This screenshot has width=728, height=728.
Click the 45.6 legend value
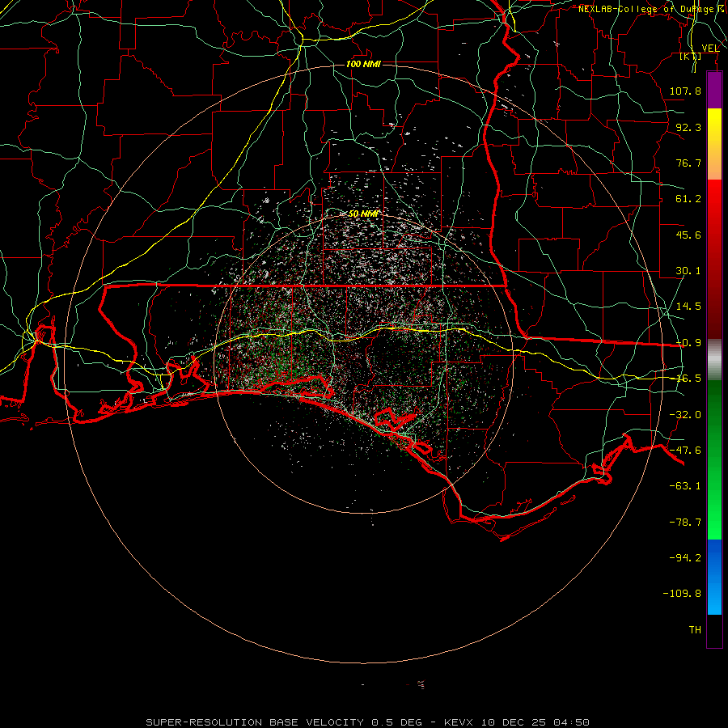point(688,235)
